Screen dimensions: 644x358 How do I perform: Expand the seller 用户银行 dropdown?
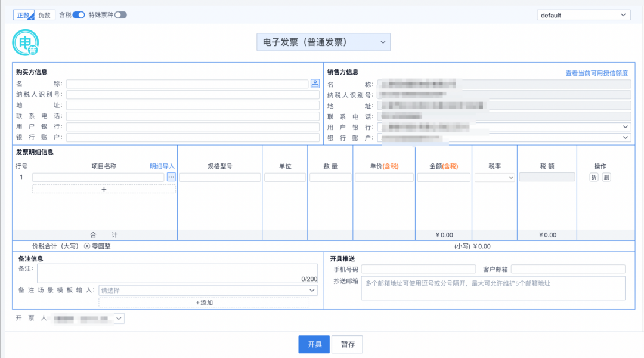tap(625, 127)
